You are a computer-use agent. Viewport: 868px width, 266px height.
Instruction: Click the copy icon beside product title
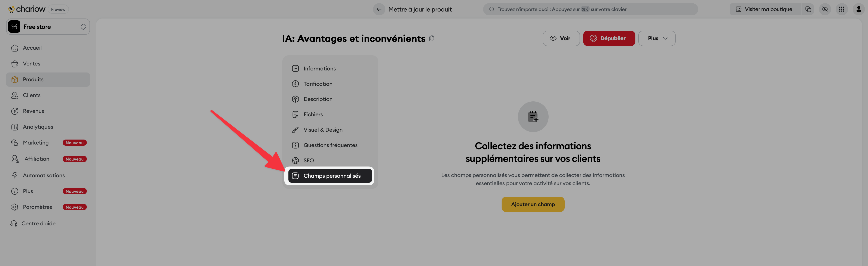[x=432, y=39]
